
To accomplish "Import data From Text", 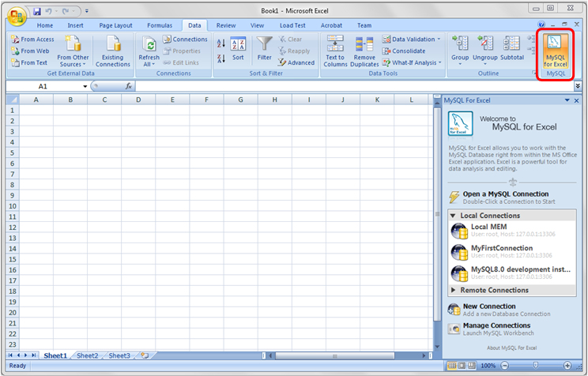I will pos(29,62).
